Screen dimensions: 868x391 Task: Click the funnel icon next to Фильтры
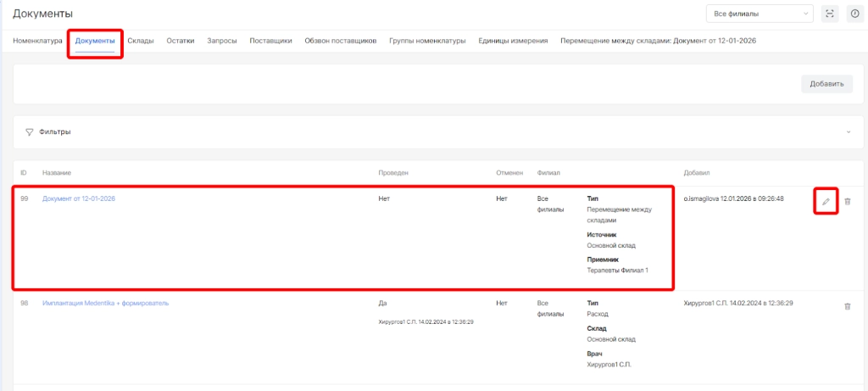29,132
